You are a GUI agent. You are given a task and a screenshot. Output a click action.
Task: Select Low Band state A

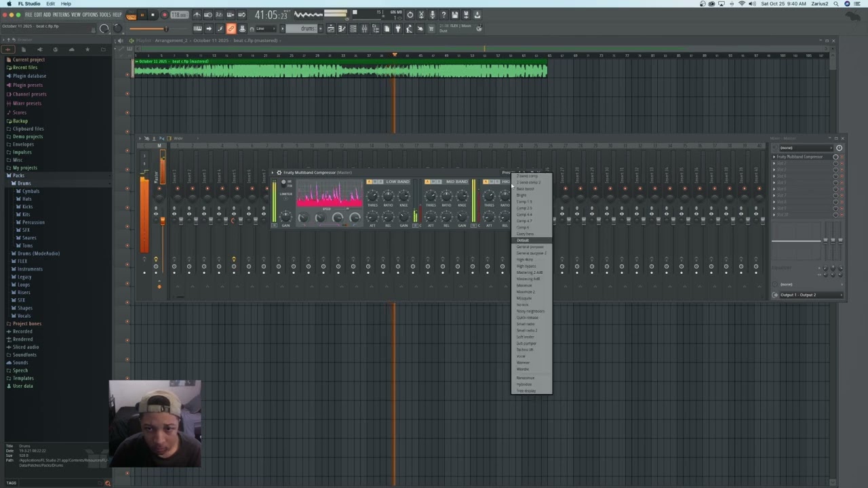point(370,182)
